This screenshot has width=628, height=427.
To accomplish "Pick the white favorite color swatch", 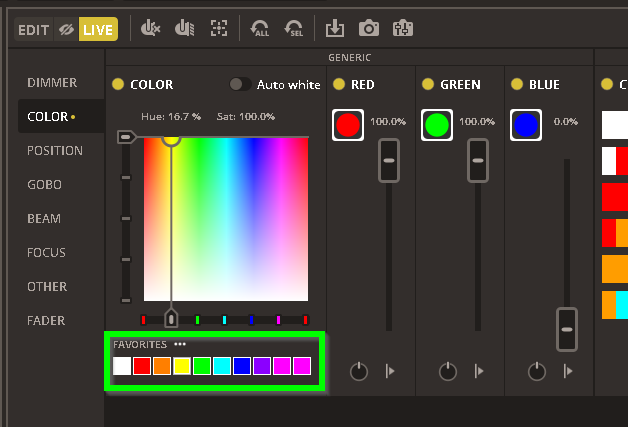I will (x=122, y=366).
